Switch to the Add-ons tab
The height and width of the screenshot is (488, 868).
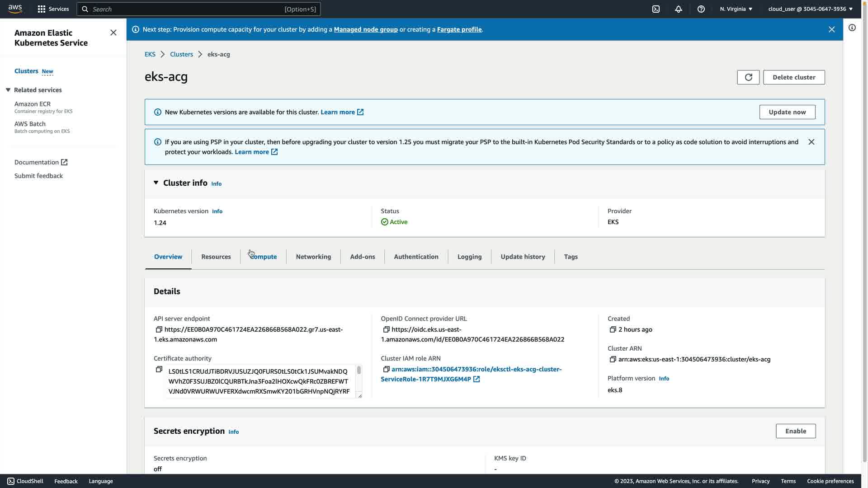coord(362,257)
